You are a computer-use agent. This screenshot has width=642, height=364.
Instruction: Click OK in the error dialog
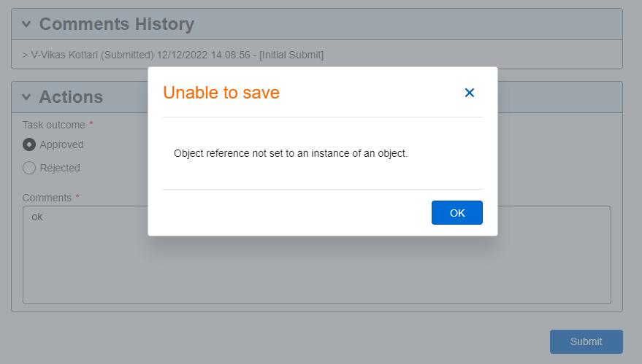click(x=457, y=213)
